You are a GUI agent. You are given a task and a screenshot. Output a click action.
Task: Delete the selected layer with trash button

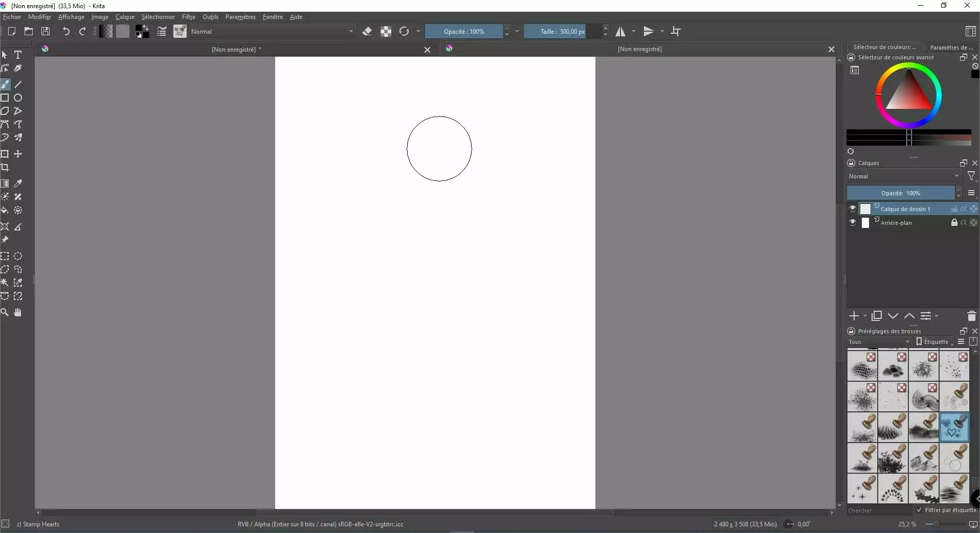point(971,316)
